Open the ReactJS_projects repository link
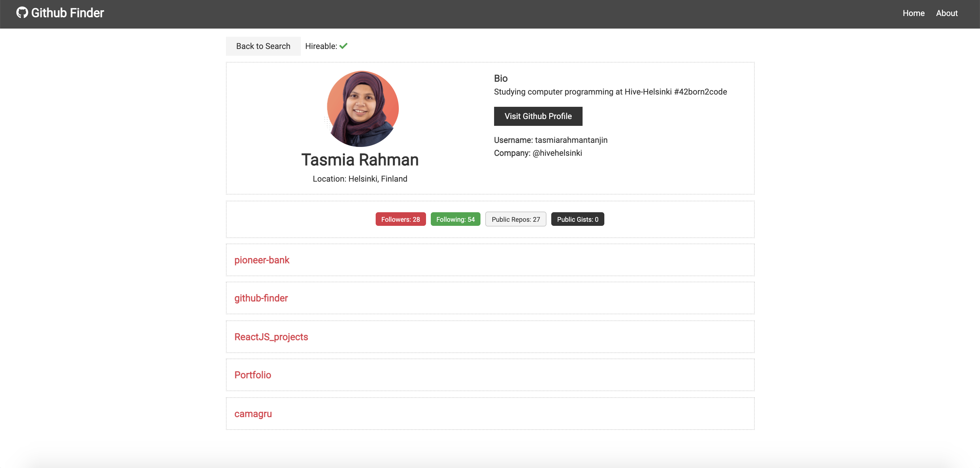The height and width of the screenshot is (468, 980). (271, 337)
